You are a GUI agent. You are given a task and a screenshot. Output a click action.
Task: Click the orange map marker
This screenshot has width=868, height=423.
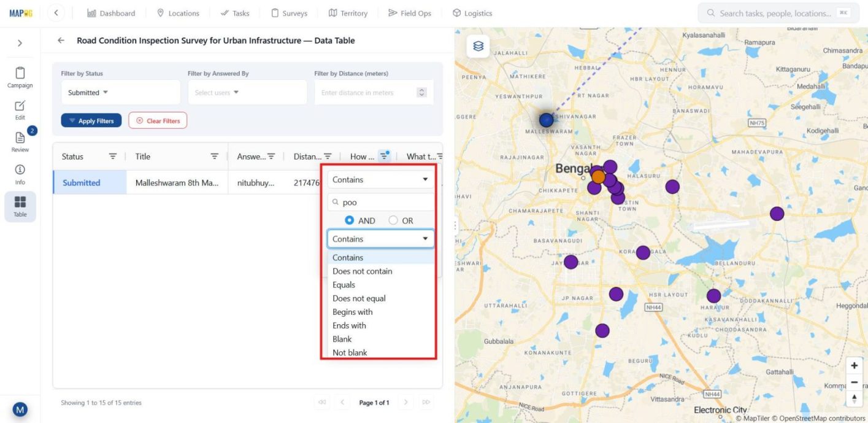(598, 177)
